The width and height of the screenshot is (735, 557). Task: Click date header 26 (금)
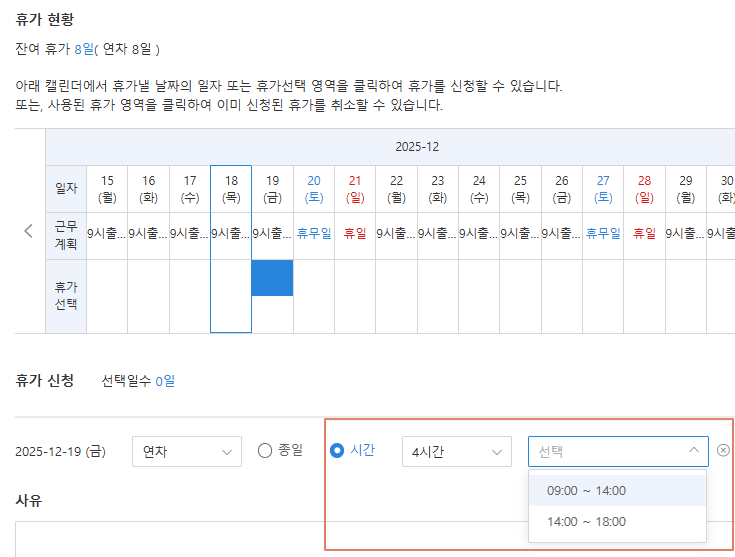click(x=562, y=189)
